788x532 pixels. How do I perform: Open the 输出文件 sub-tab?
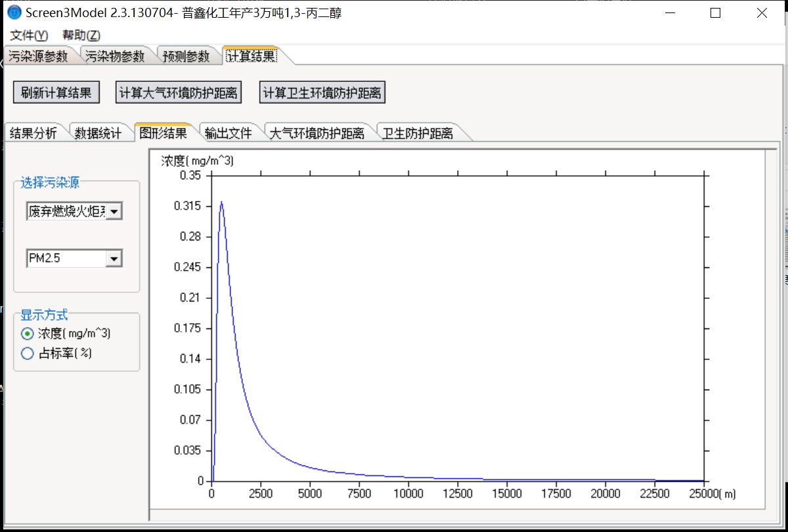[229, 133]
